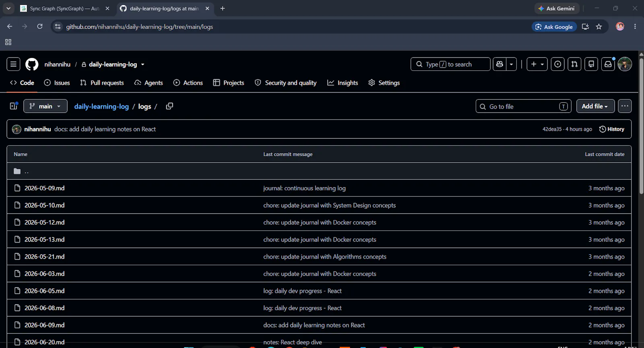Screen dimensions: 644x348
Task: Open the tab search dropdown arrow
Action: (x=8, y=8)
